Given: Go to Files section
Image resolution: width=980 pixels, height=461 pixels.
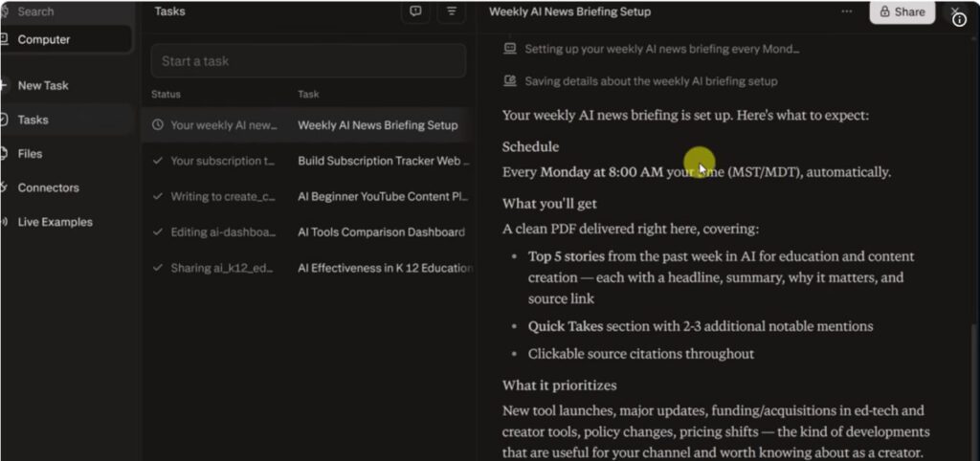Looking at the screenshot, I should coord(30,153).
